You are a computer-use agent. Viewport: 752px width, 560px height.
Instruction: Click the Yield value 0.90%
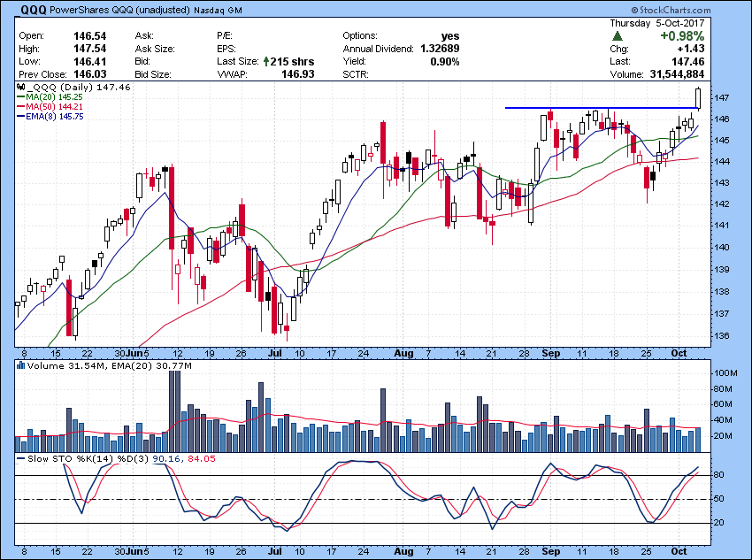445,61
